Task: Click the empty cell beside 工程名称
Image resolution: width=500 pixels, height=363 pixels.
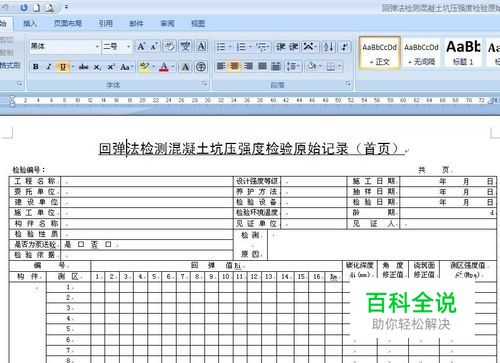Action: 147,181
